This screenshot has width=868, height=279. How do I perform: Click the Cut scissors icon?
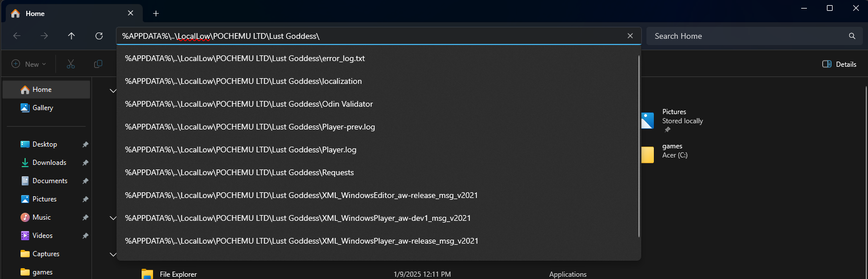click(71, 64)
